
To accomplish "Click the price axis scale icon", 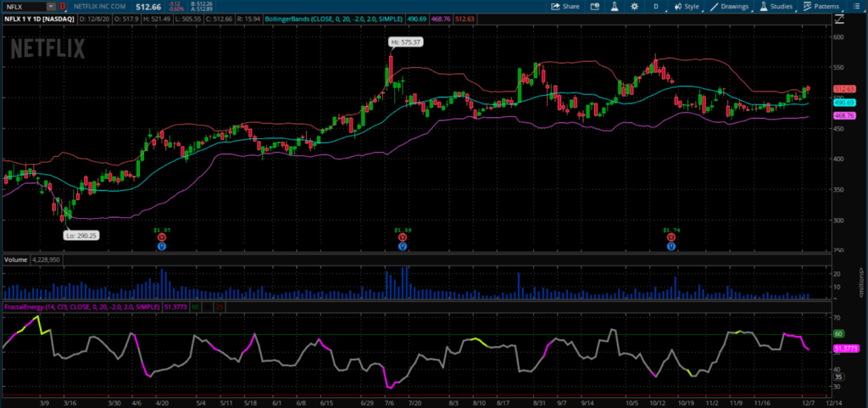I will (x=838, y=19).
